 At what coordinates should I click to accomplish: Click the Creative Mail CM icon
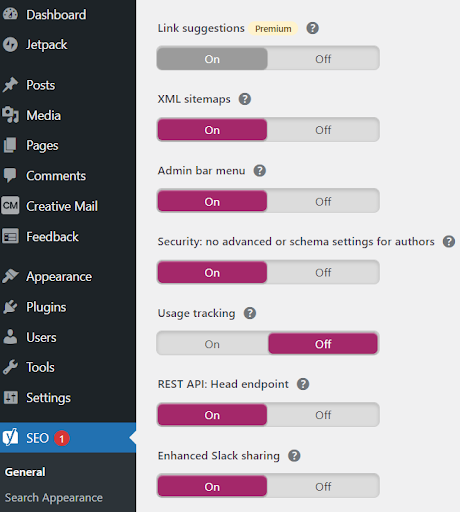click(10, 206)
